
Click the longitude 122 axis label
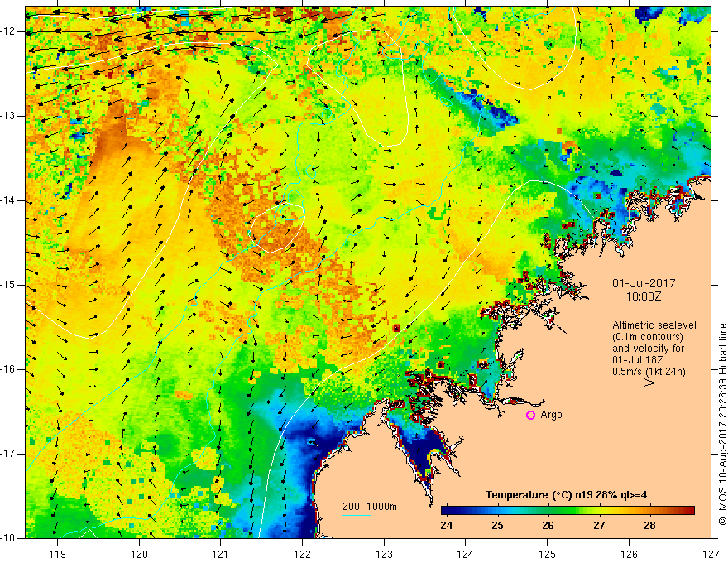pyautogui.click(x=302, y=554)
